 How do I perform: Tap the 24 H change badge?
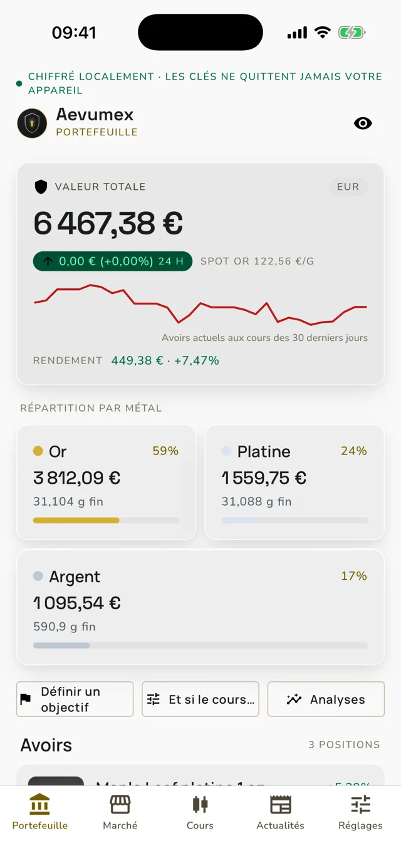click(113, 261)
